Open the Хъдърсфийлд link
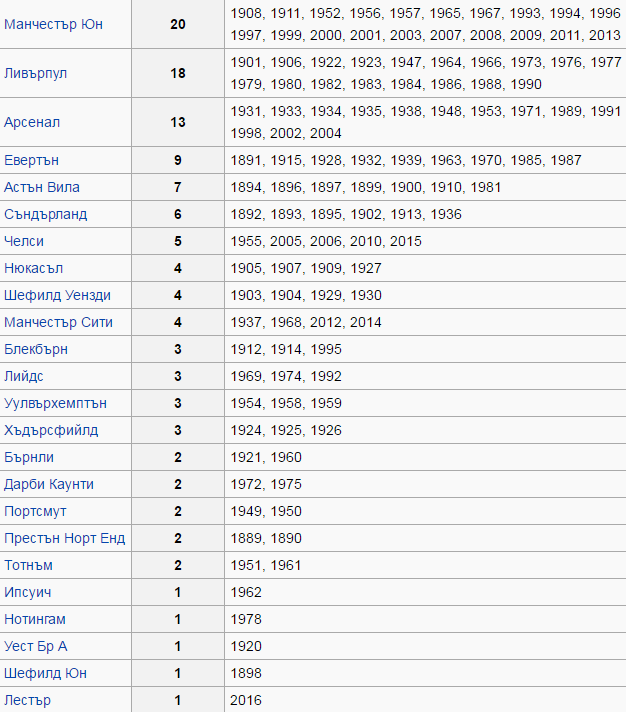Screen dimensions: 626x712 pos(51,430)
